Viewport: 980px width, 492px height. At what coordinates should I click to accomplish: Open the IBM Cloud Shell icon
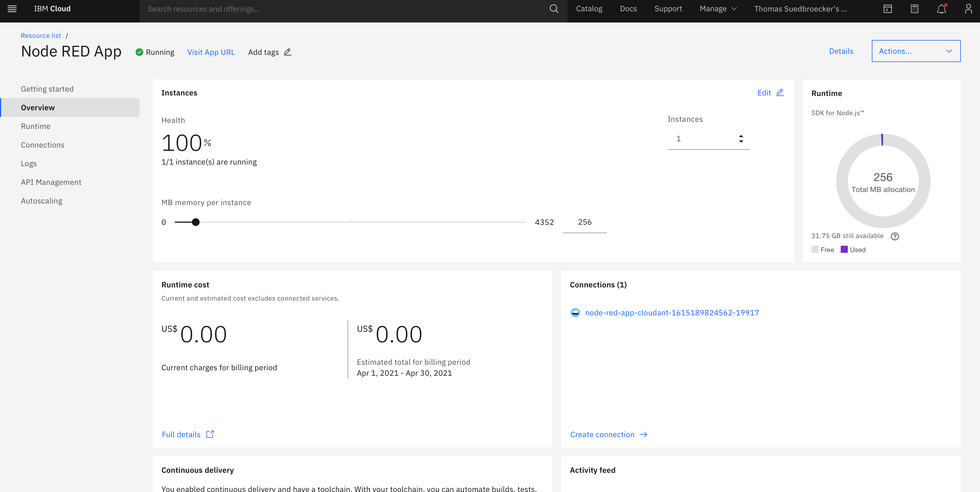[887, 9]
